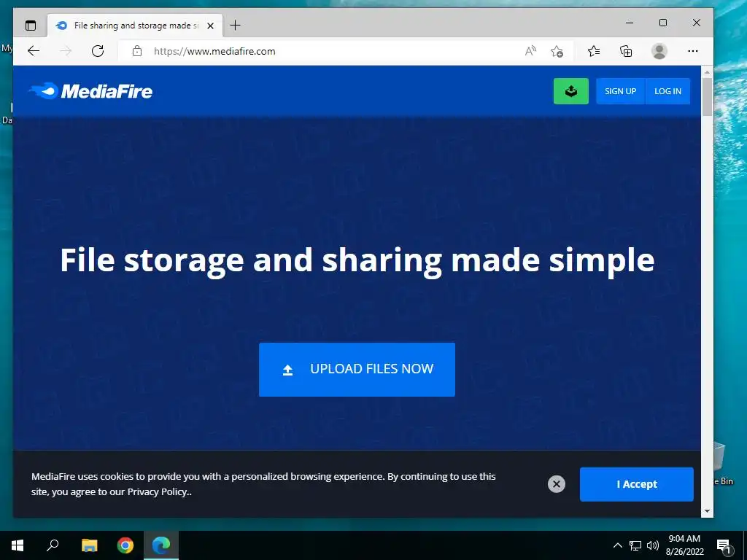Reload the page with refresh icon
This screenshot has width=747, height=560.
coord(98,51)
